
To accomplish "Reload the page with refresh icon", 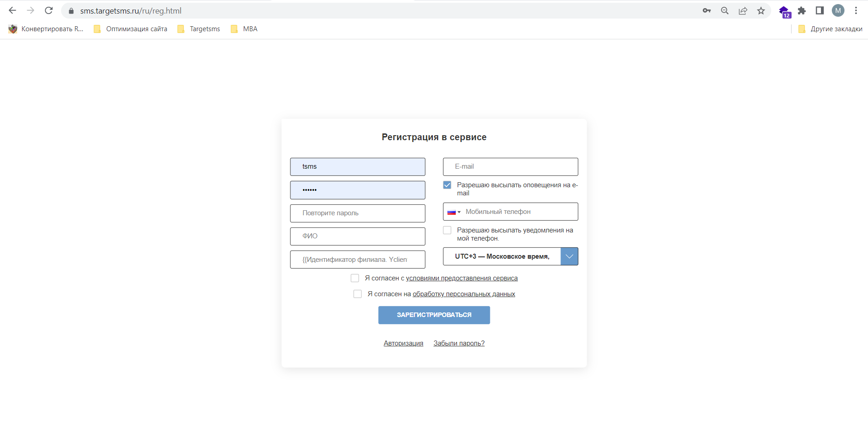I will [49, 10].
